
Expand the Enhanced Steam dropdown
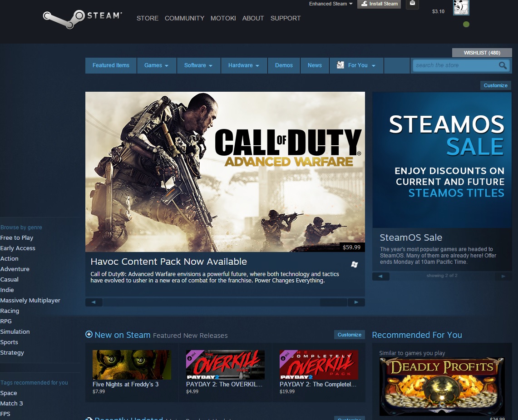point(331,4)
